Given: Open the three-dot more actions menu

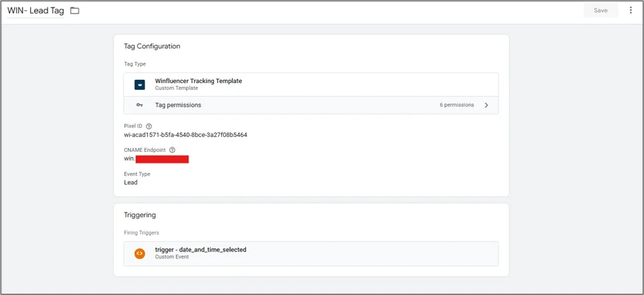Looking at the screenshot, I should click(630, 10).
